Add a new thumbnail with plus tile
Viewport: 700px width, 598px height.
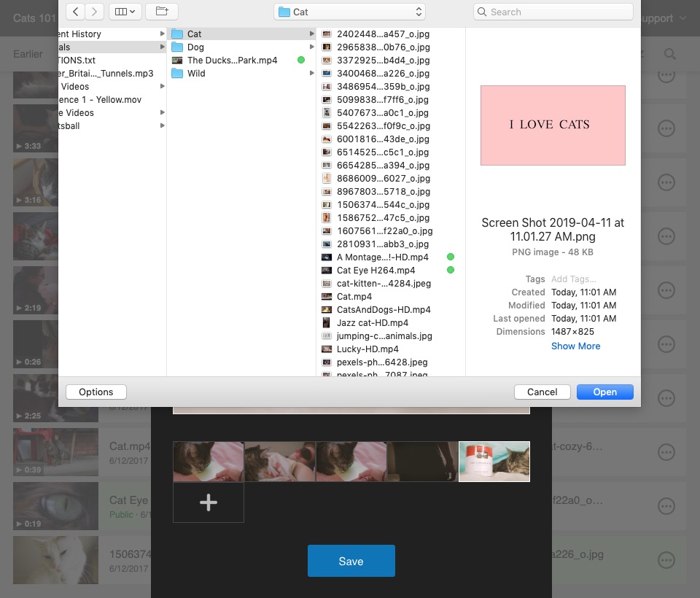pos(209,502)
